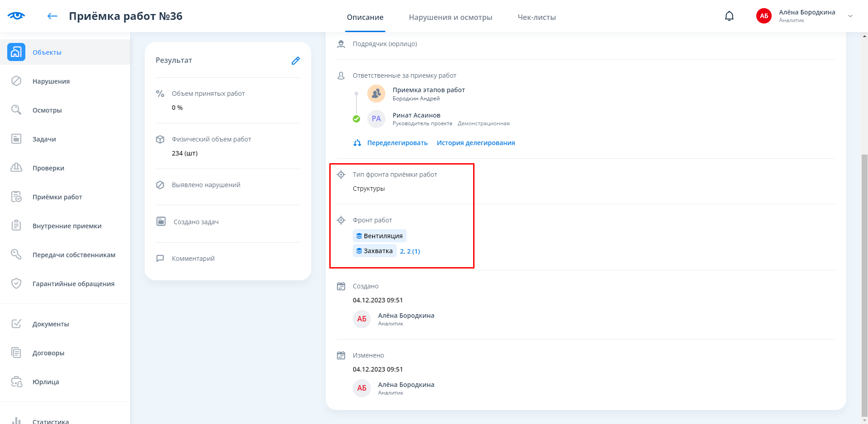The width and height of the screenshot is (868, 424).
Task: Open Гарантийные обращения in the sidebar
Action: (x=73, y=284)
